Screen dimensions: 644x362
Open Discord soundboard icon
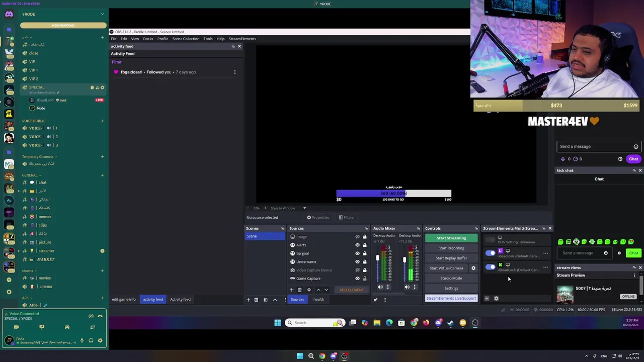[93, 327]
